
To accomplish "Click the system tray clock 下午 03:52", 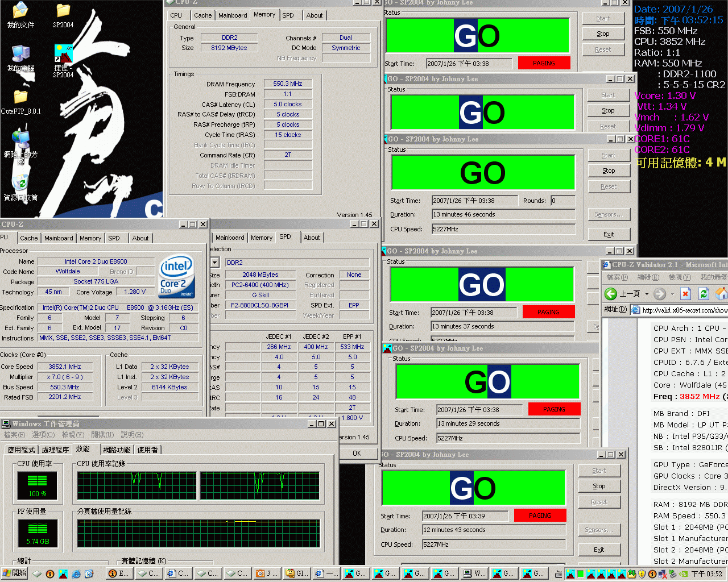I will pyautogui.click(x=707, y=574).
